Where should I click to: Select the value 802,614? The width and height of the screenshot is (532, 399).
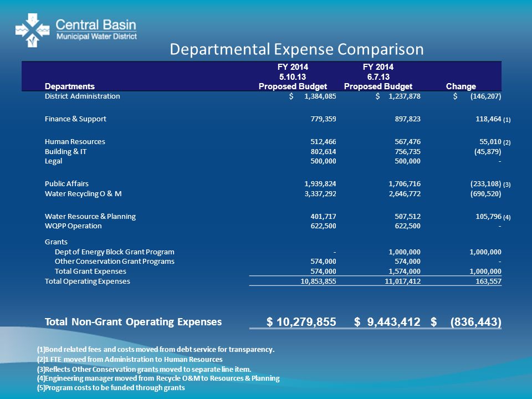point(323,151)
